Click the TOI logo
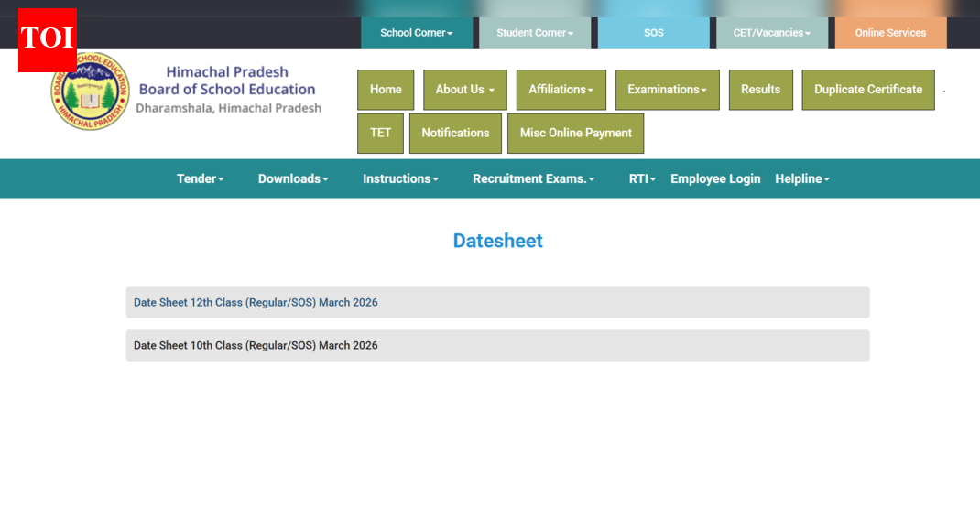 click(x=47, y=40)
